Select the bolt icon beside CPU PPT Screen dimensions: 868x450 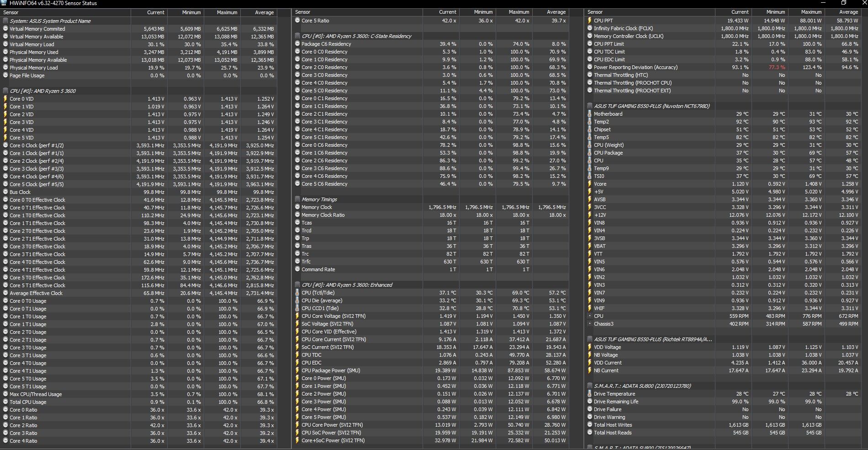click(590, 21)
